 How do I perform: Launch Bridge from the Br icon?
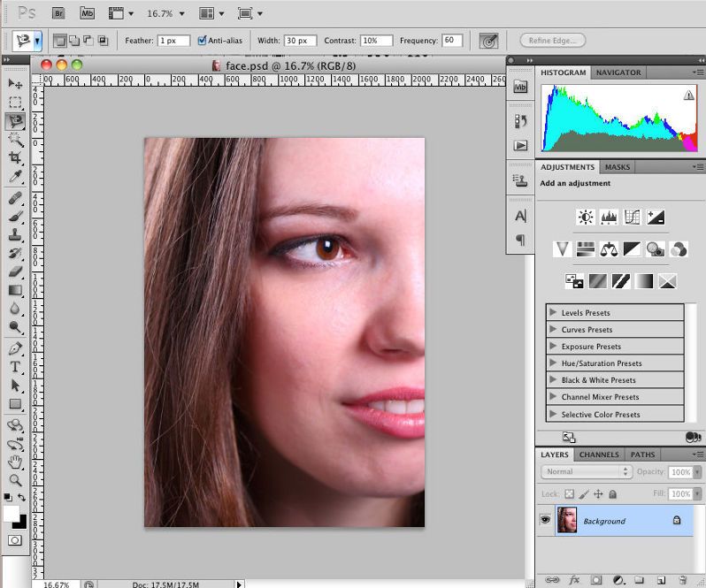[x=58, y=13]
